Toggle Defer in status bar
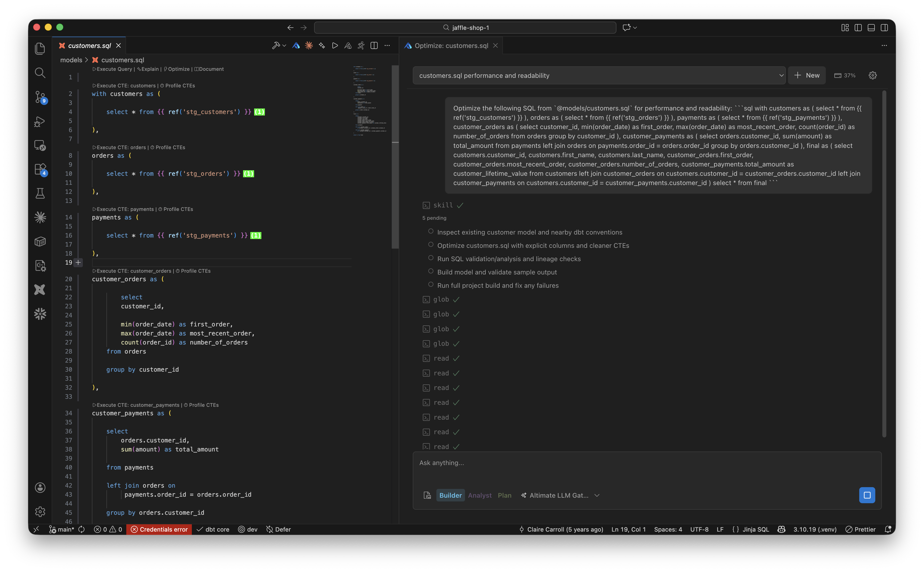Screen dimensions: 924x572 tap(278, 529)
